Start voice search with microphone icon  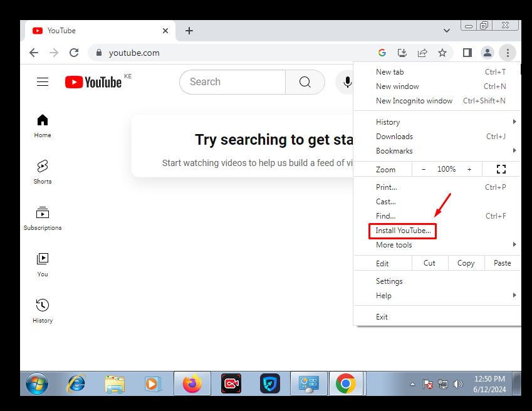point(347,82)
